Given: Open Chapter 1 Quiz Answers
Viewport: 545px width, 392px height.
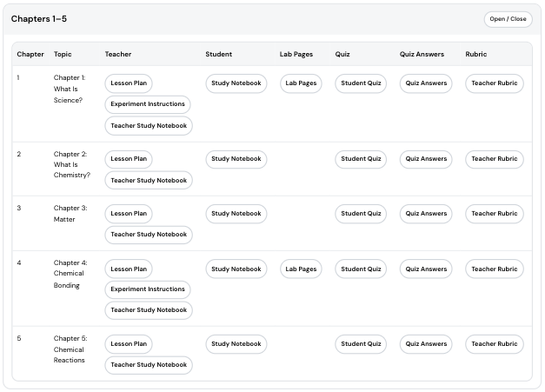Looking at the screenshot, I should pyautogui.click(x=426, y=83).
